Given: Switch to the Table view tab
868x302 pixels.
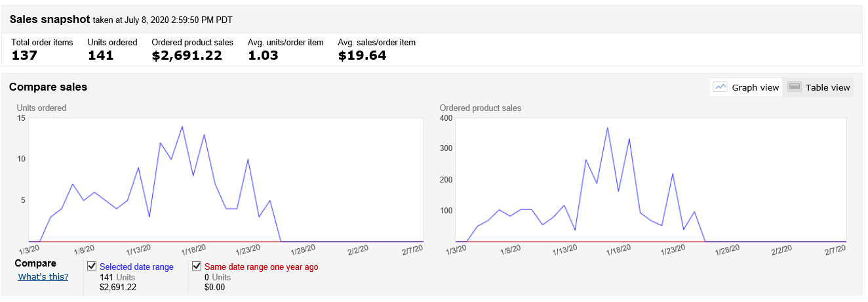Looking at the screenshot, I should (827, 87).
